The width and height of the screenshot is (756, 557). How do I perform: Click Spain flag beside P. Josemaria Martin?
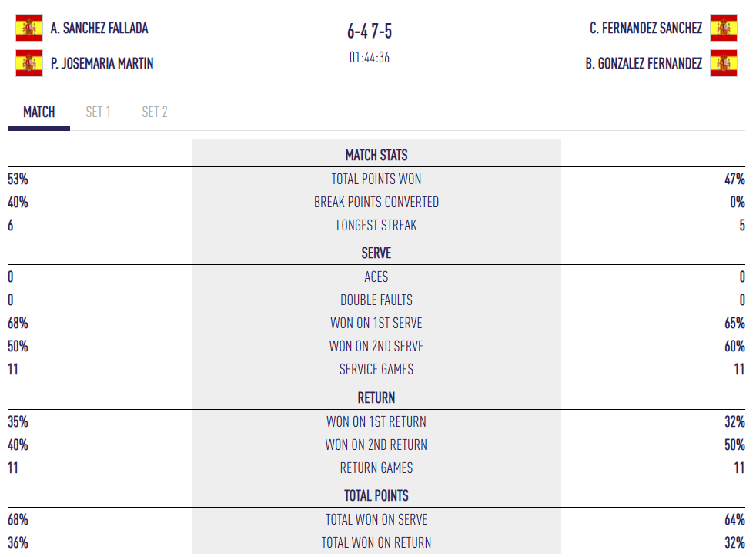29,63
